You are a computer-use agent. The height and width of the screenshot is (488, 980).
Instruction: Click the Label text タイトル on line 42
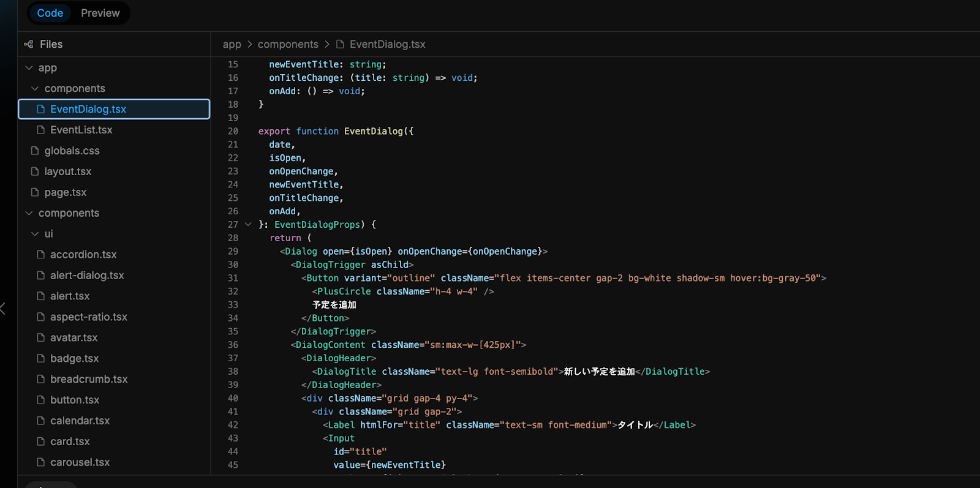[635, 425]
